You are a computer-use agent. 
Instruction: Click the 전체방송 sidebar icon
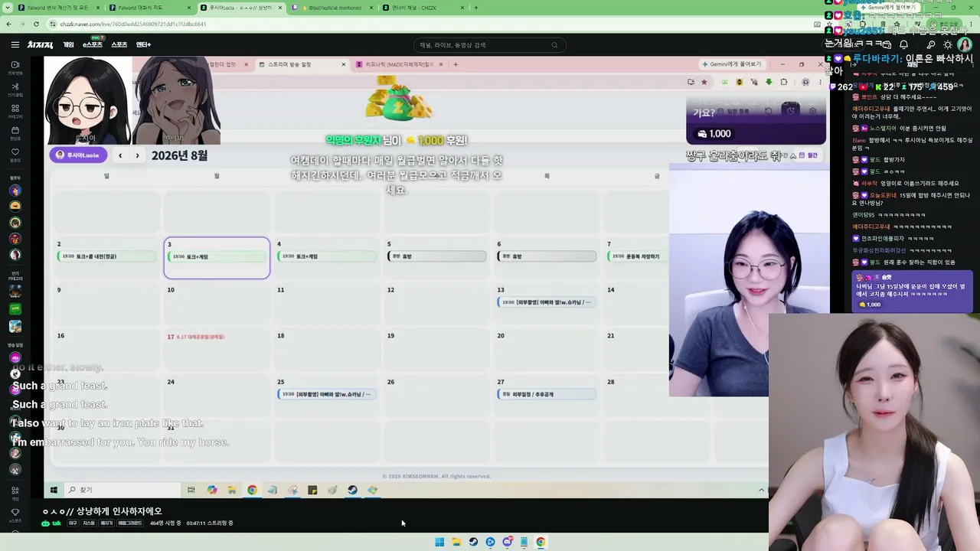[x=15, y=68]
